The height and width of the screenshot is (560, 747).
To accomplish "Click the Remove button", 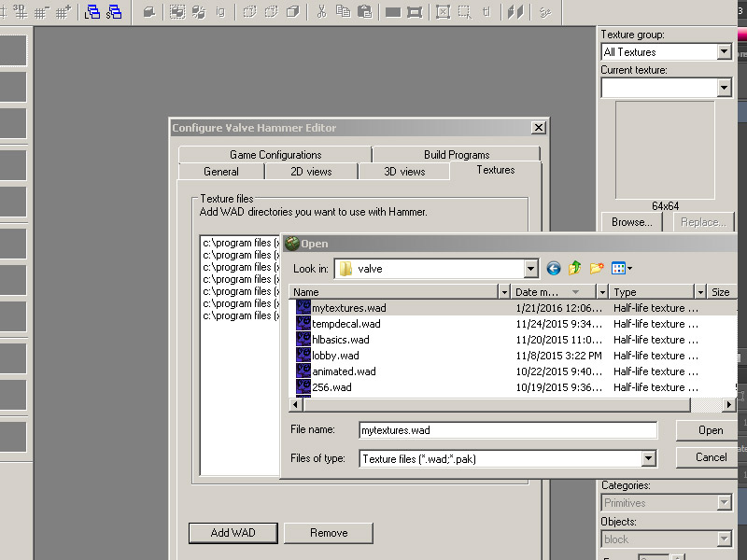I will (x=329, y=533).
